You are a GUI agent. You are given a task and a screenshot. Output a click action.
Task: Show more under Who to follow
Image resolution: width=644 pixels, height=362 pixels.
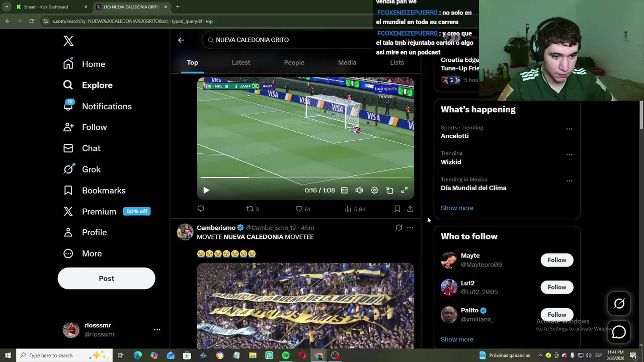[x=457, y=339]
